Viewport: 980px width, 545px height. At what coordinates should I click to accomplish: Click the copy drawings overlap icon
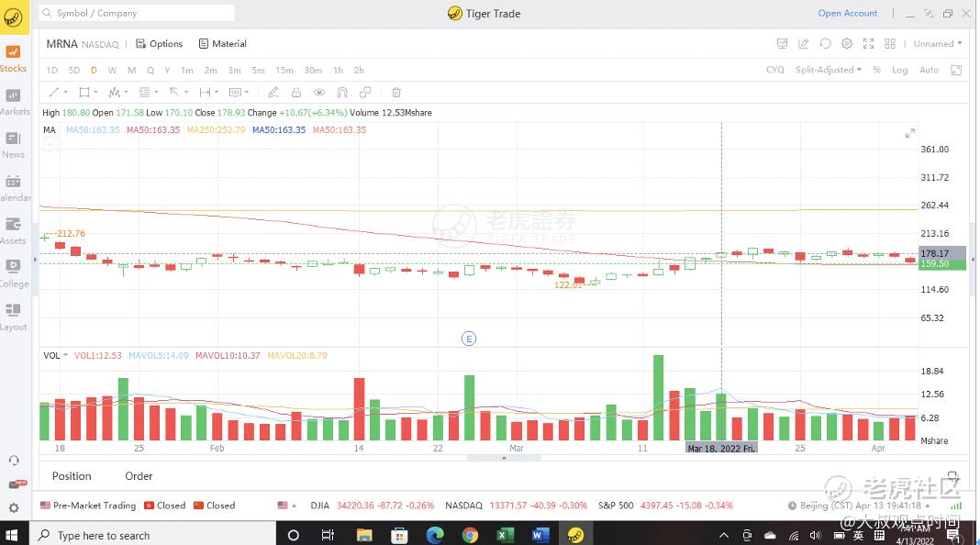(x=365, y=93)
